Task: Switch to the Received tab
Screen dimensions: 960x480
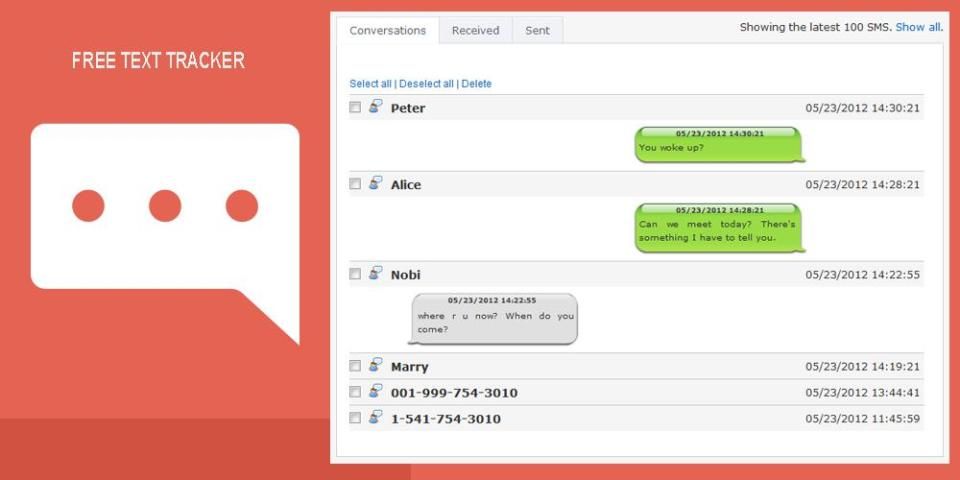Action: click(475, 30)
